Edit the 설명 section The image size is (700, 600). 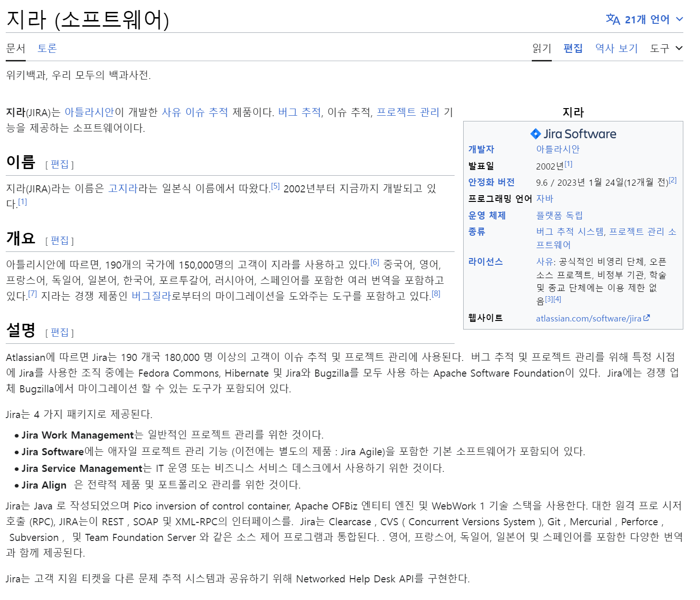pyautogui.click(x=60, y=332)
